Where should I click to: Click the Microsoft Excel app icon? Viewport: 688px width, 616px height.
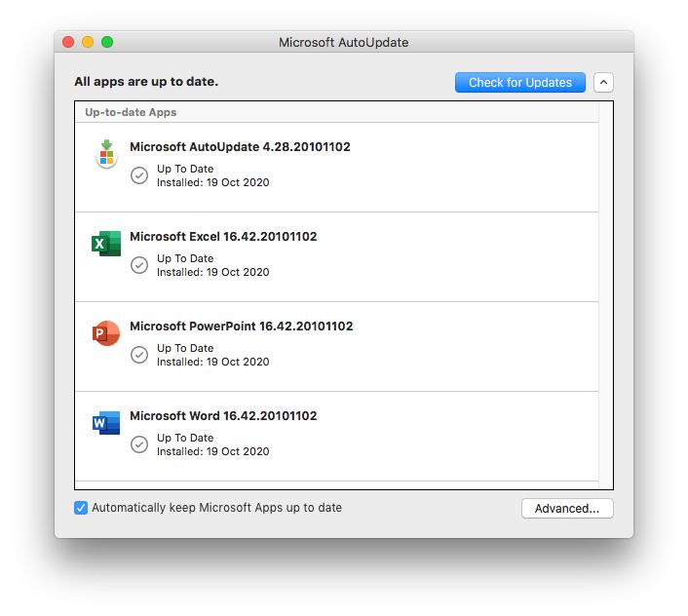tap(106, 244)
